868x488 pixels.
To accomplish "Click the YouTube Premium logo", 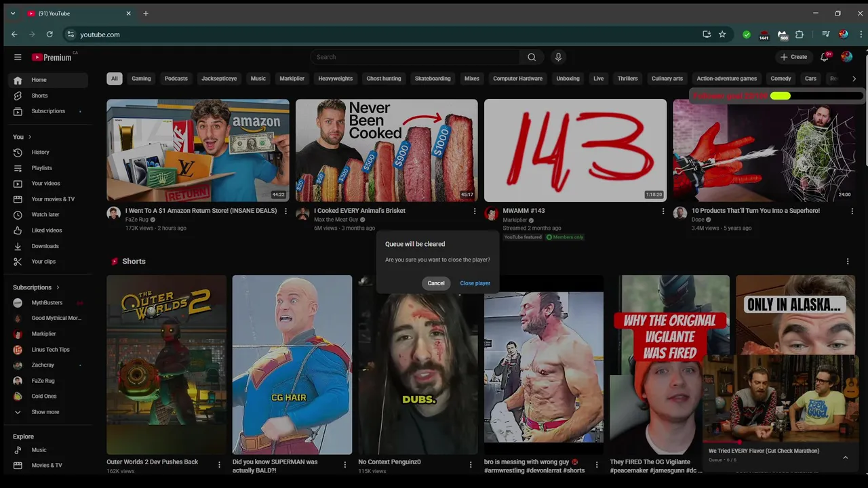I will click(52, 57).
